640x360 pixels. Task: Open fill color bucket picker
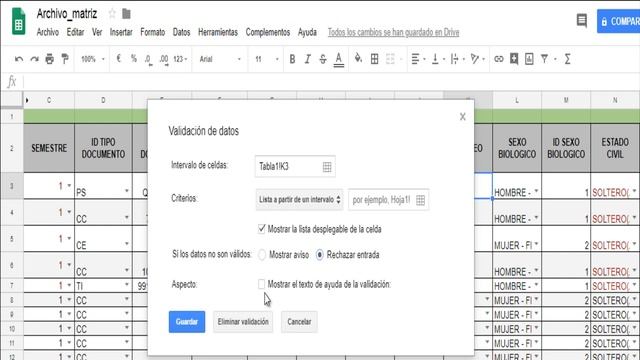click(x=358, y=59)
